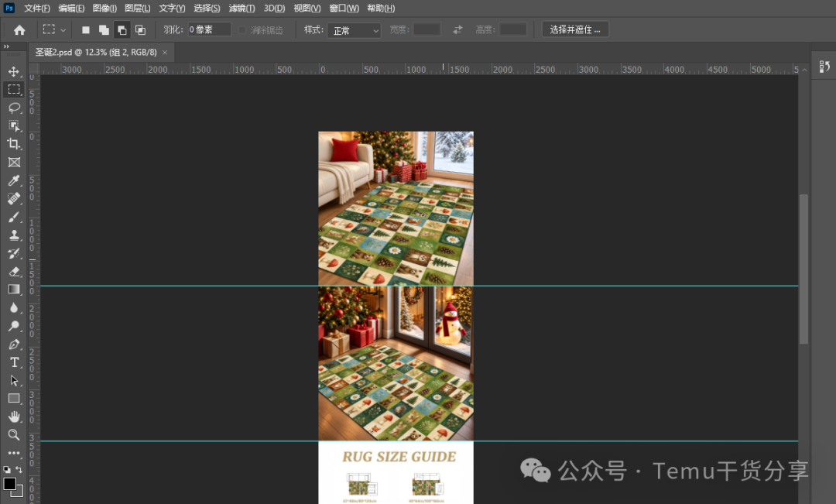
Task: Select the Brush tool
Action: tap(14, 217)
